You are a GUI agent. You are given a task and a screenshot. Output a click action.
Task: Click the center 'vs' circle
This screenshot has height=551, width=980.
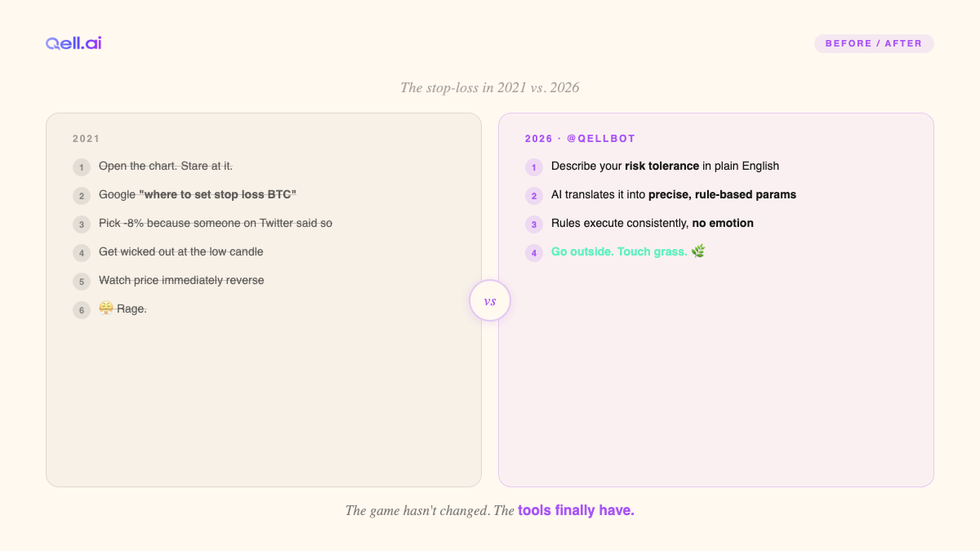[x=490, y=301]
